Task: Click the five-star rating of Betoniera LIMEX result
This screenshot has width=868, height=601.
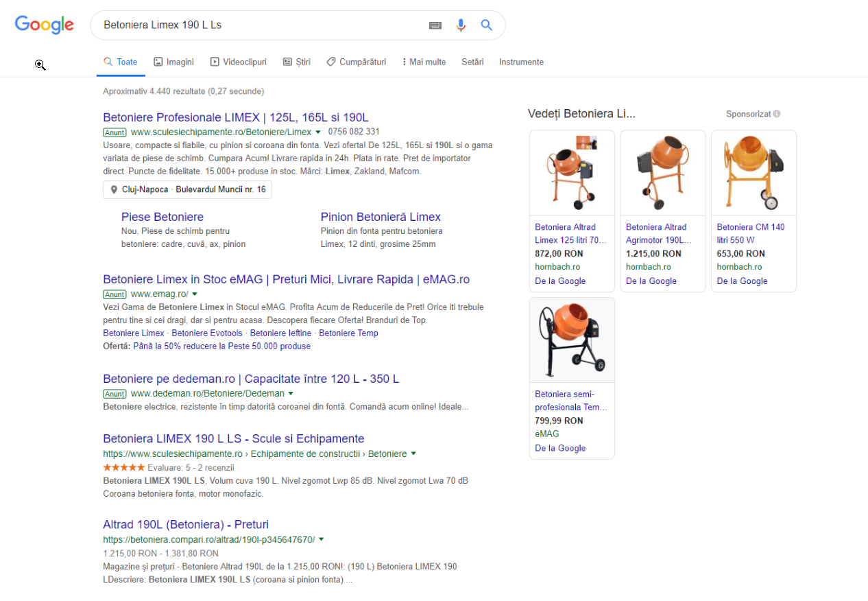Action: pyautogui.click(x=124, y=467)
